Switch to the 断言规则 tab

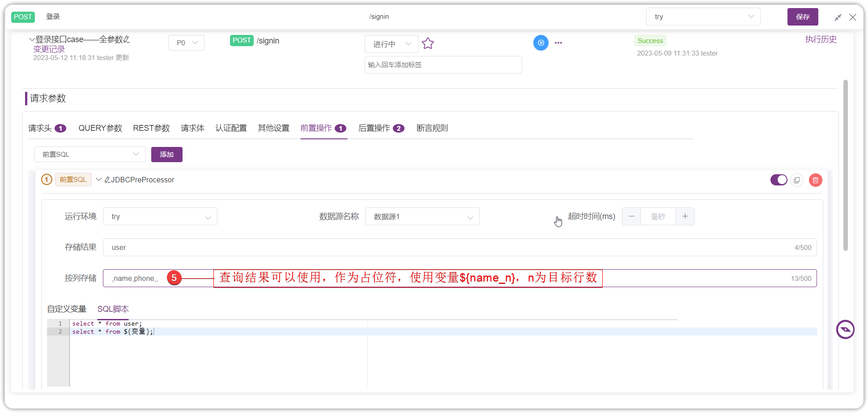(432, 128)
